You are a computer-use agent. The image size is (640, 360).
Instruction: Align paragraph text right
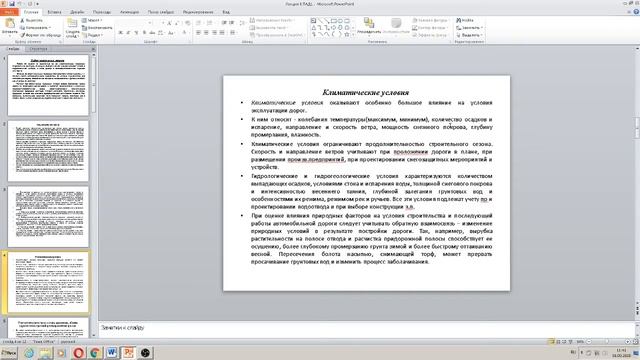(x=214, y=32)
